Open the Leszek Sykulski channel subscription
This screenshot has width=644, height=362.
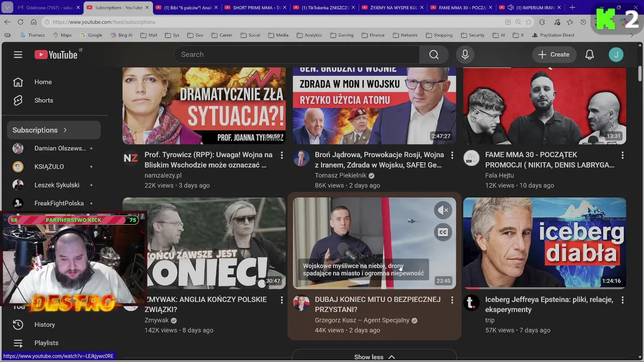54,185
